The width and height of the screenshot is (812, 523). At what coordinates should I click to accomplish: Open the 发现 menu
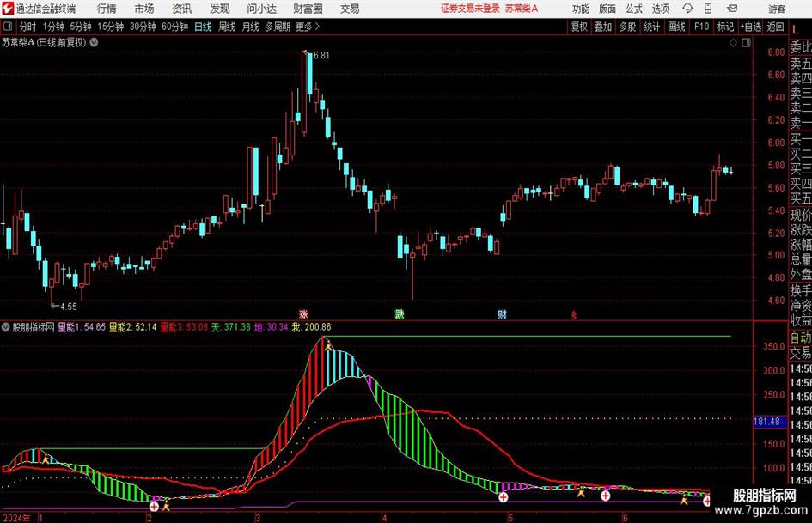(x=220, y=9)
